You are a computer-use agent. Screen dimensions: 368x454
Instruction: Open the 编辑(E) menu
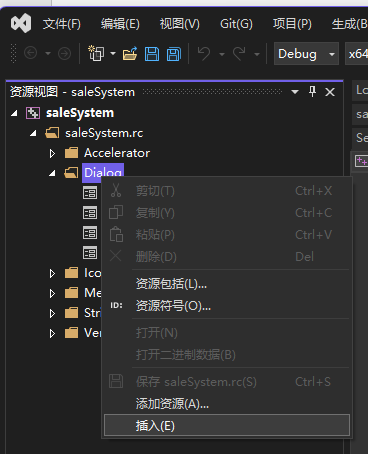coord(120,24)
